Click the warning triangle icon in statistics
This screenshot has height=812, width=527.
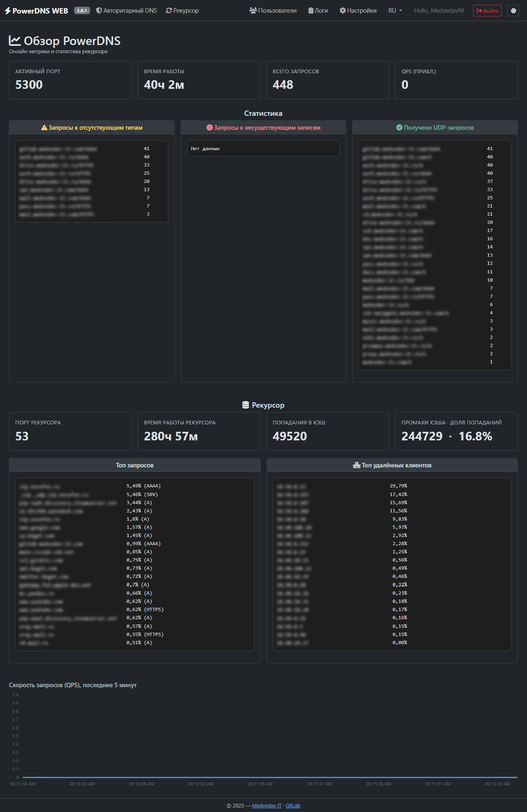pyautogui.click(x=44, y=128)
